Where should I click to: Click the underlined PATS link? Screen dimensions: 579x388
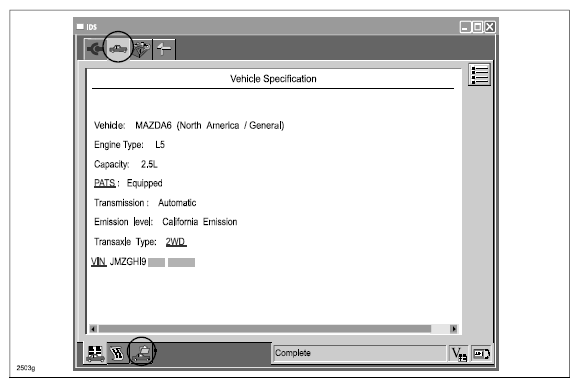coord(105,183)
